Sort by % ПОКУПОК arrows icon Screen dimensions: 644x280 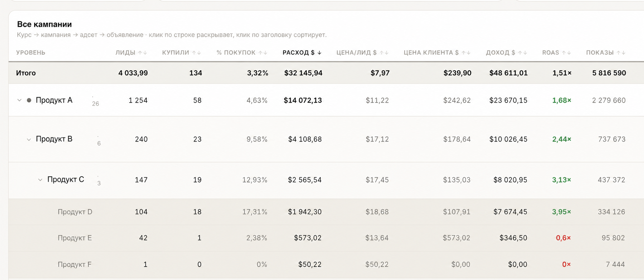263,53
